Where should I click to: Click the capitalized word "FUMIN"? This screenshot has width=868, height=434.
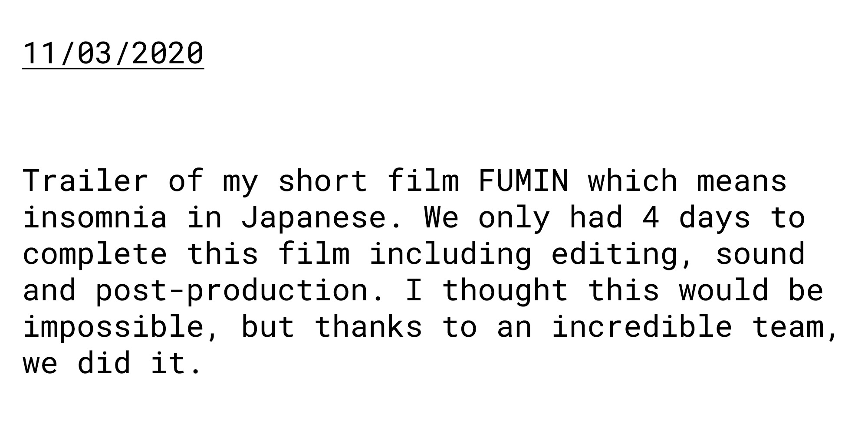523,181
